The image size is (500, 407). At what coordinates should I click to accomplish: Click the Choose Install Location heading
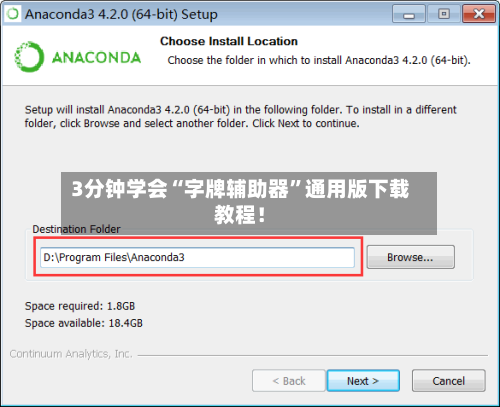coord(229,41)
